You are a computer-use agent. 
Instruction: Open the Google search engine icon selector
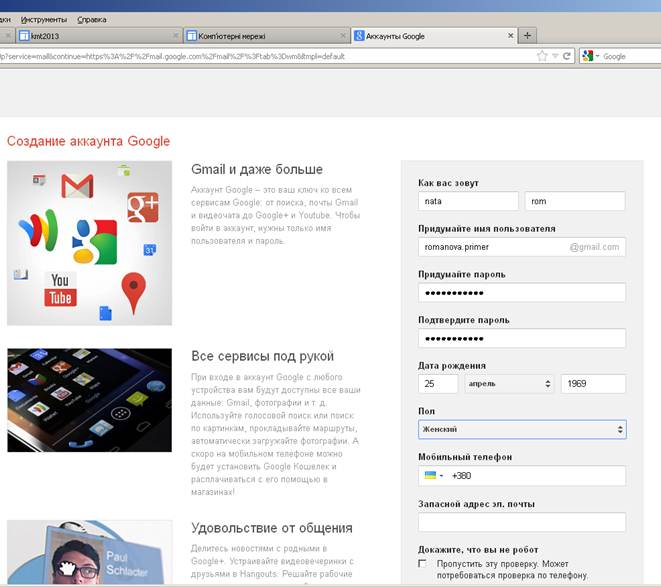tap(590, 56)
